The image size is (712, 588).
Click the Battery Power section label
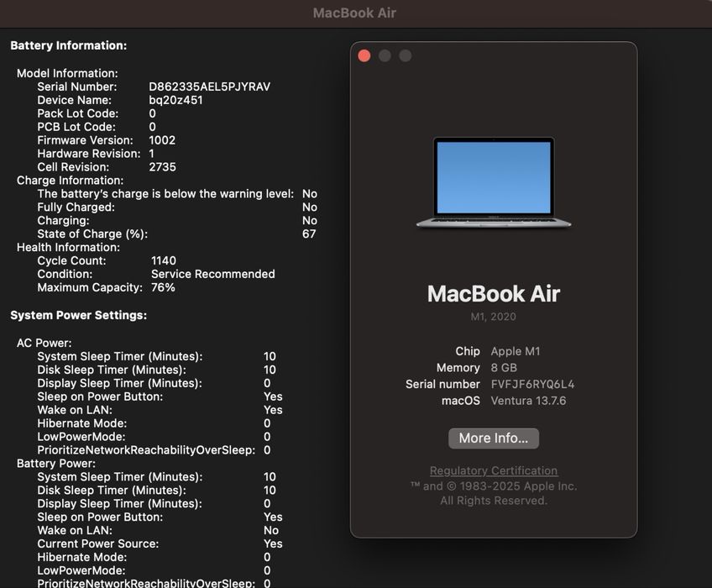[56, 464]
